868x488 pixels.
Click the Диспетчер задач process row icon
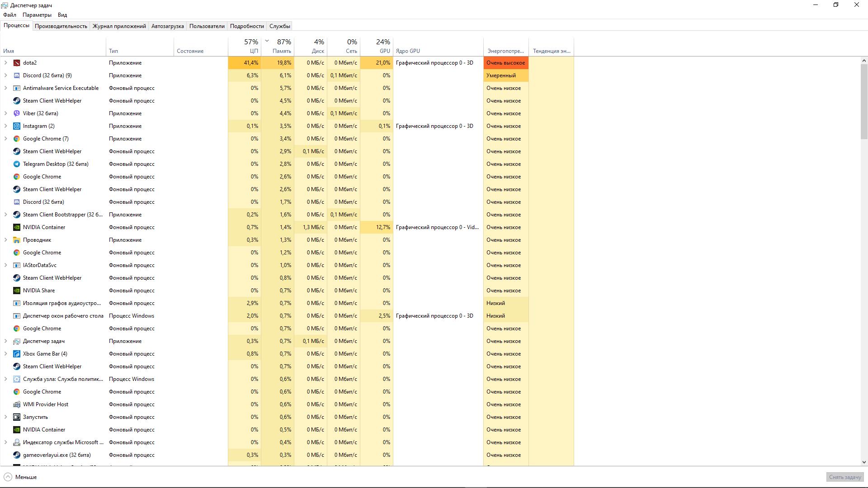[17, 341]
